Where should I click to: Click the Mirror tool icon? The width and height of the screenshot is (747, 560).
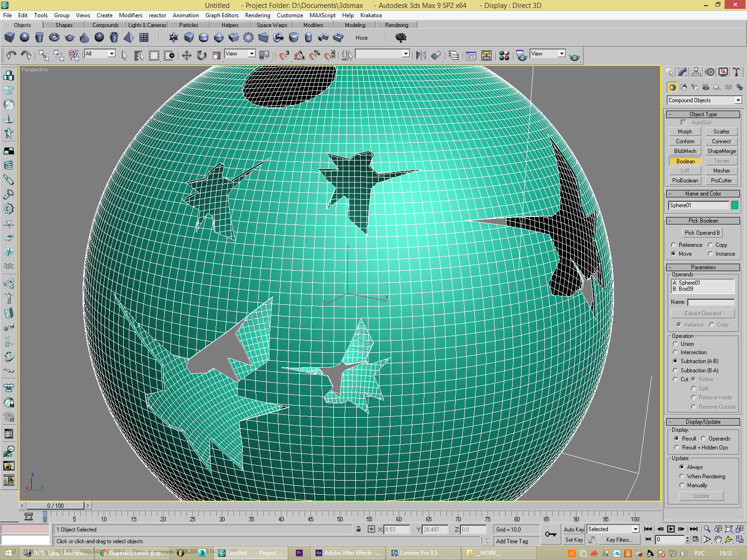point(421,56)
